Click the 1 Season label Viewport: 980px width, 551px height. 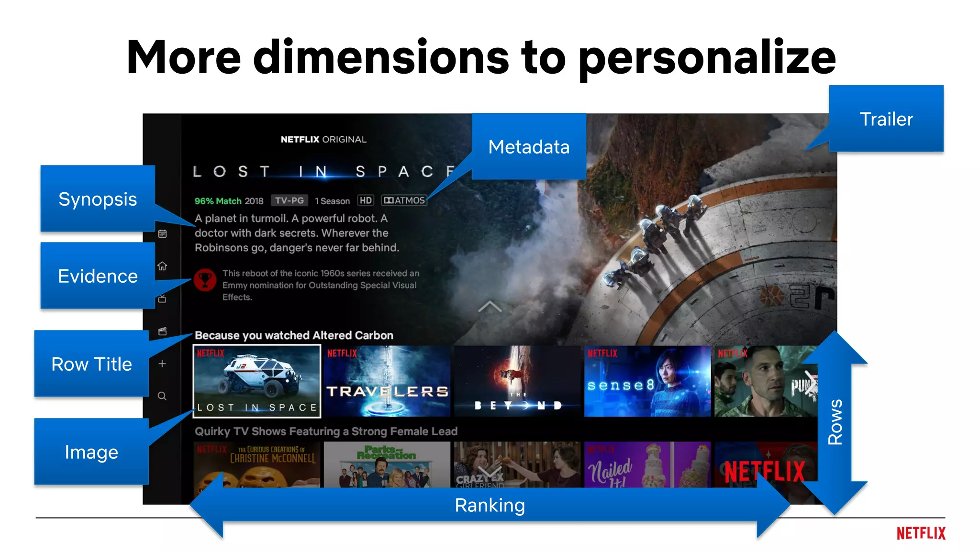(332, 201)
